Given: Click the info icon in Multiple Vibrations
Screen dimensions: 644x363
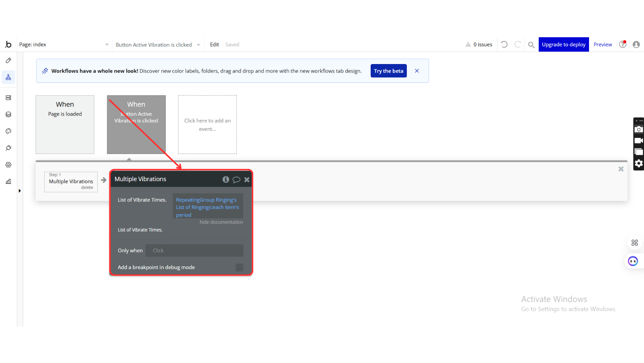Looking at the screenshot, I should [x=226, y=180].
